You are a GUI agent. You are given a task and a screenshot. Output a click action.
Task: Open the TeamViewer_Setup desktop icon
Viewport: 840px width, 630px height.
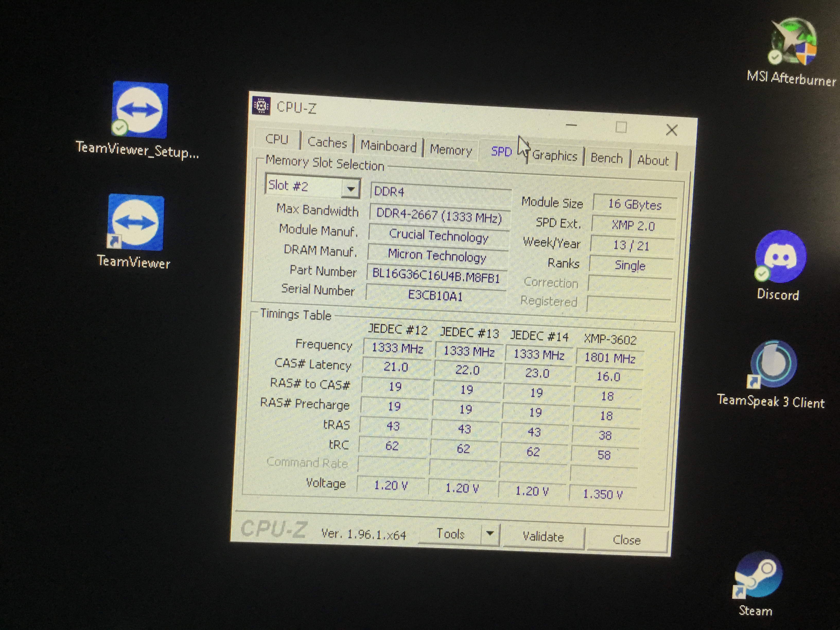click(140, 110)
